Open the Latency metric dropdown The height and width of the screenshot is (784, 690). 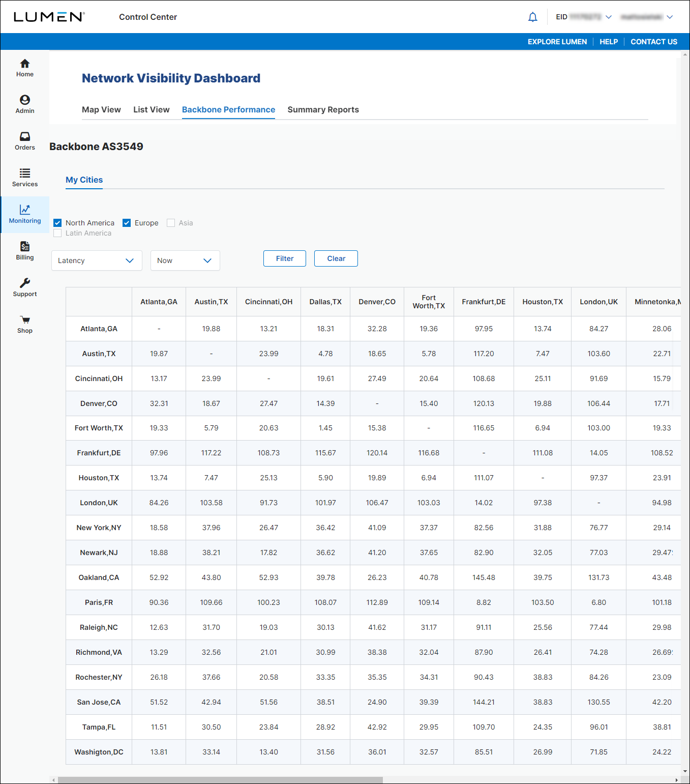(x=97, y=260)
